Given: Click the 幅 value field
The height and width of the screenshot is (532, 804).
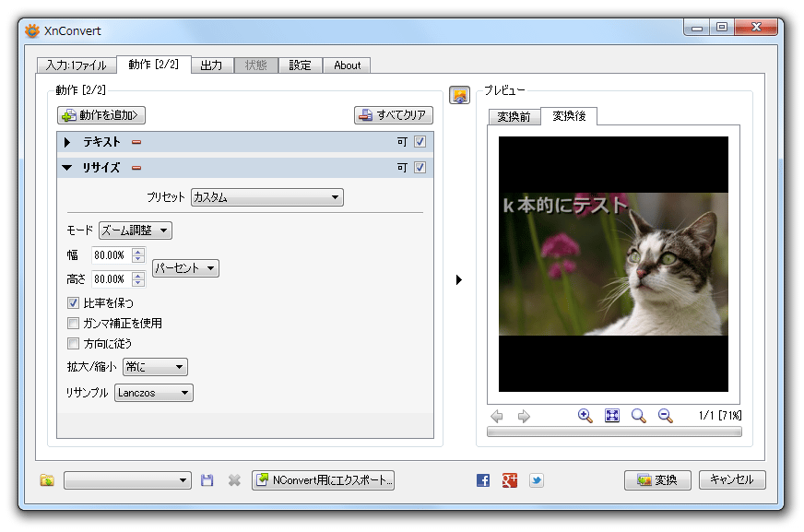Looking at the screenshot, I should [x=112, y=255].
